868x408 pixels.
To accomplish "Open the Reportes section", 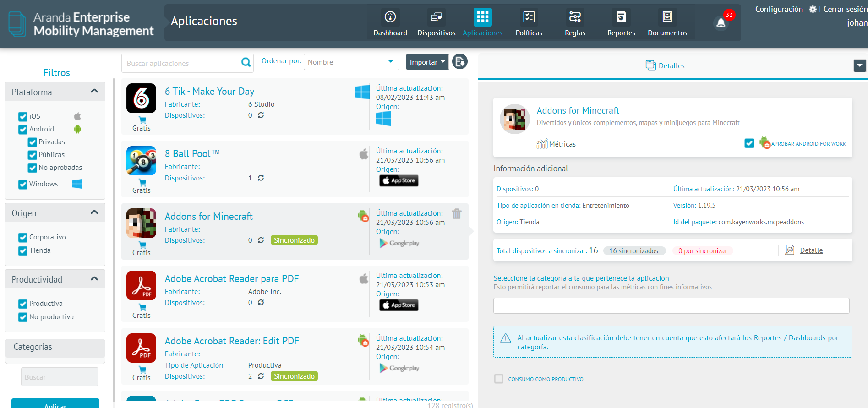I will coord(621,23).
